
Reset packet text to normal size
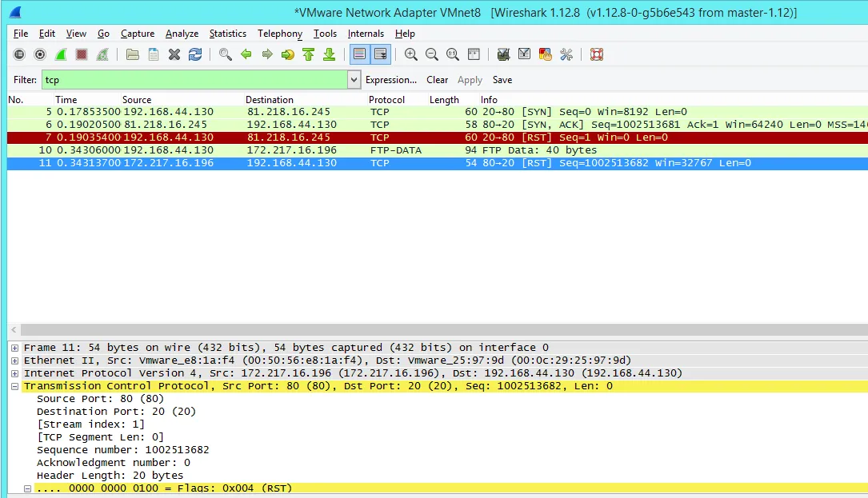[453, 54]
